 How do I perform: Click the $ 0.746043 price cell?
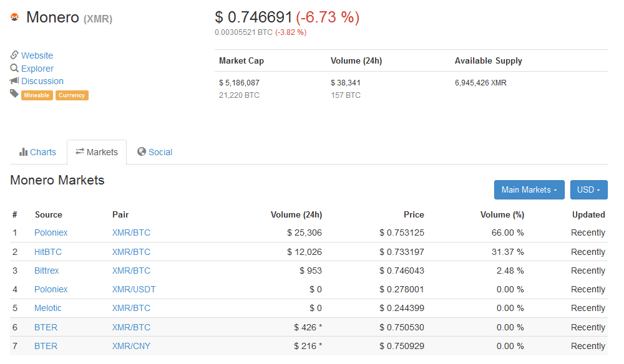(402, 271)
